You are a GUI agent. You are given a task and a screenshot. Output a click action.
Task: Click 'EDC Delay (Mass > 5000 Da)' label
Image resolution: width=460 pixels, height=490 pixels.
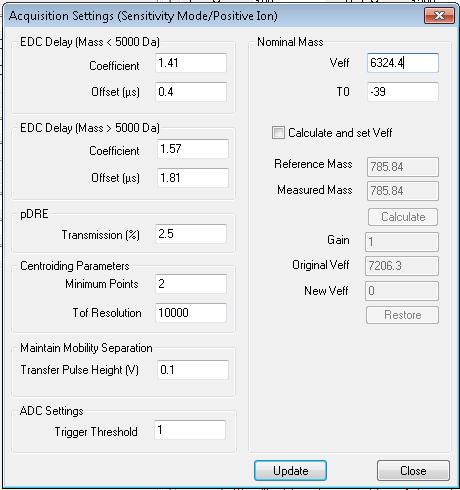pos(90,128)
